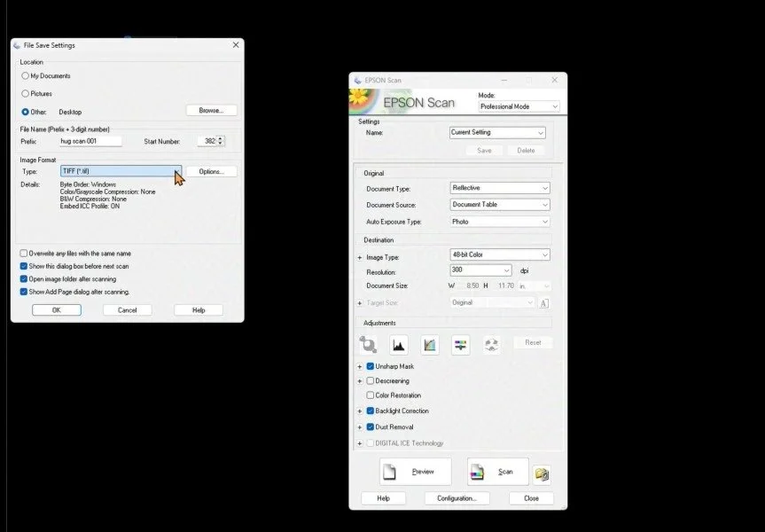
Task: Confirm File Save Settings with OK
Action: pos(57,310)
